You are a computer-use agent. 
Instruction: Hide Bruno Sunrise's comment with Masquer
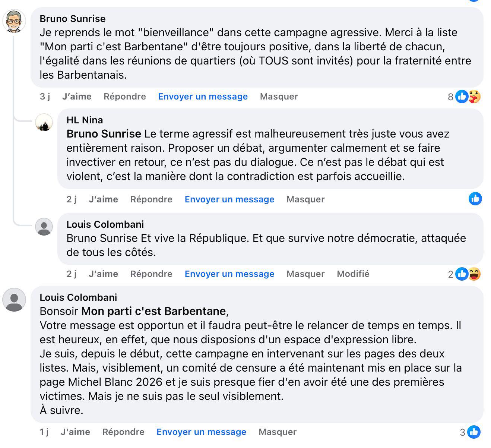[279, 97]
